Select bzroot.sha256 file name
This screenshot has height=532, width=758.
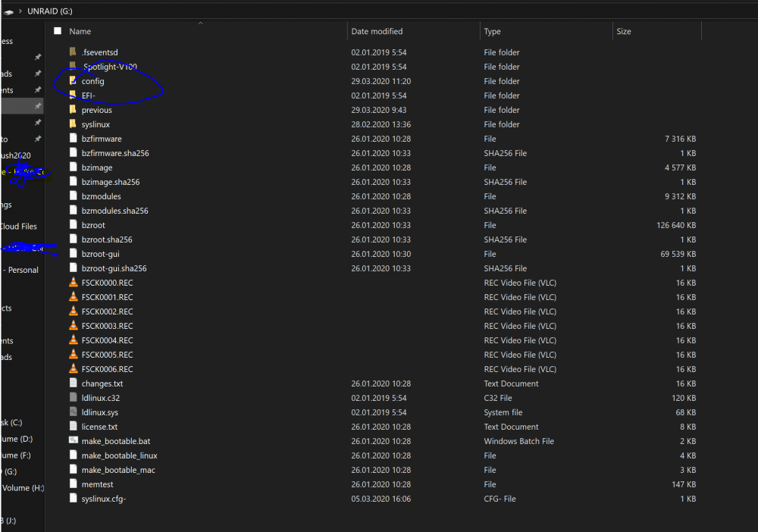[107, 239]
